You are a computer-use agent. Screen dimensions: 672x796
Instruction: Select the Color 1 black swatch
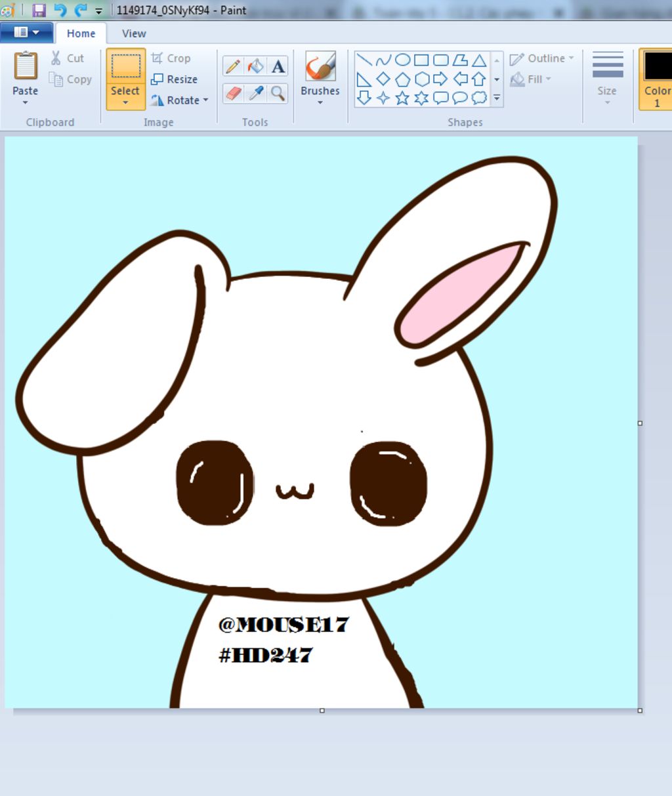657,66
